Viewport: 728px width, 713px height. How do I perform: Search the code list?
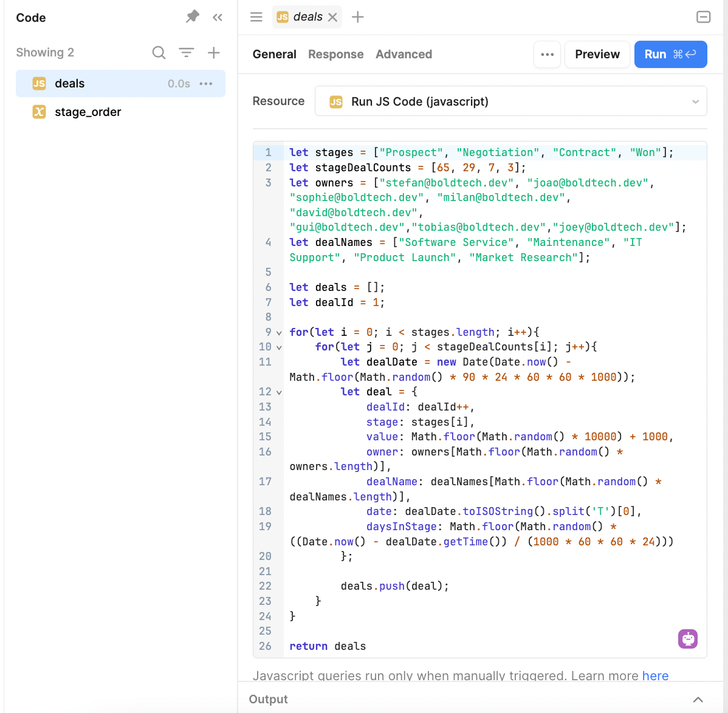pos(159,52)
